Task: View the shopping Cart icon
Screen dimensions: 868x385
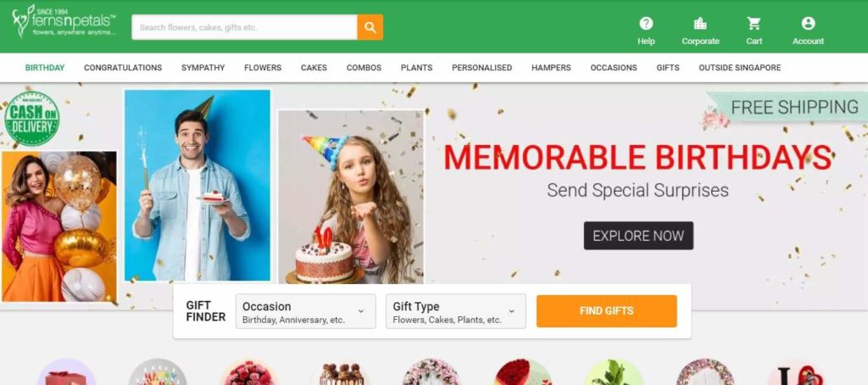Action: [x=754, y=23]
